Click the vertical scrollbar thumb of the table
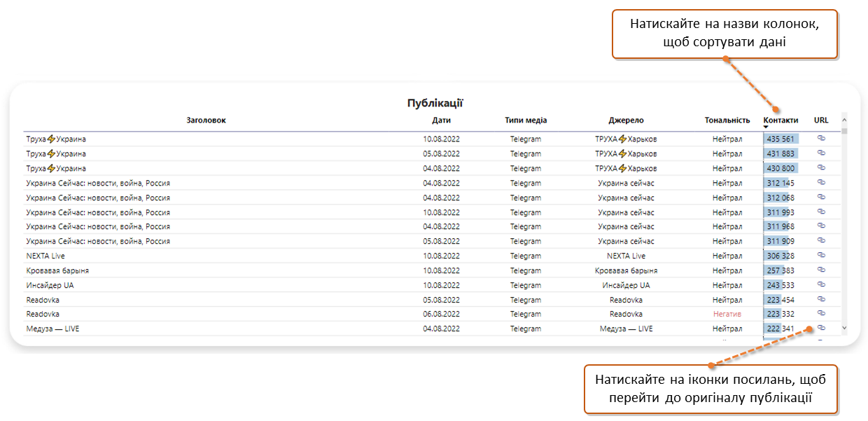 (x=844, y=130)
